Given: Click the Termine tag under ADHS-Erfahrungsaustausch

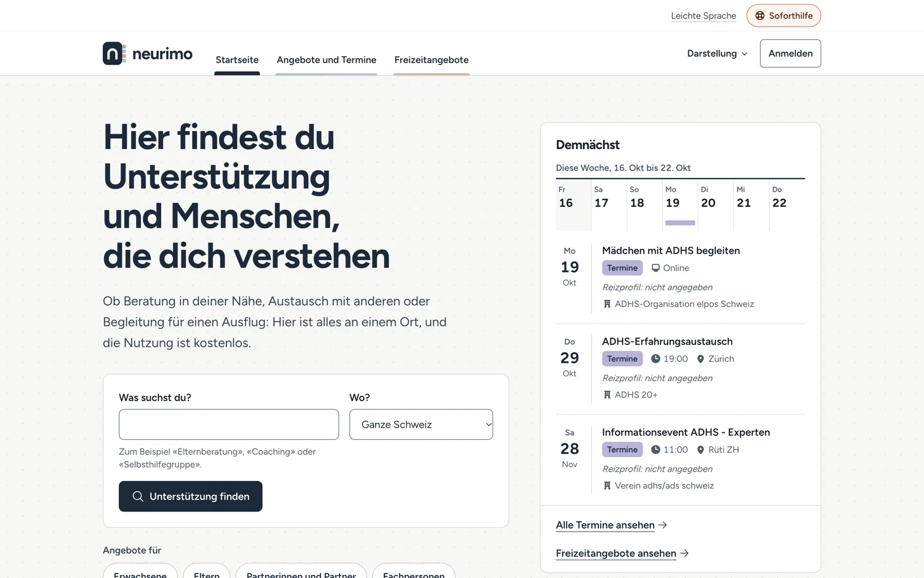Looking at the screenshot, I should pos(622,359).
